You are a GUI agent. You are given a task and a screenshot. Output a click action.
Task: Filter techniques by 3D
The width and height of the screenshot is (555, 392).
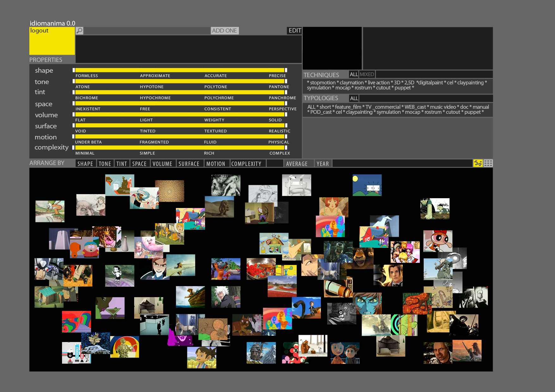click(x=397, y=83)
